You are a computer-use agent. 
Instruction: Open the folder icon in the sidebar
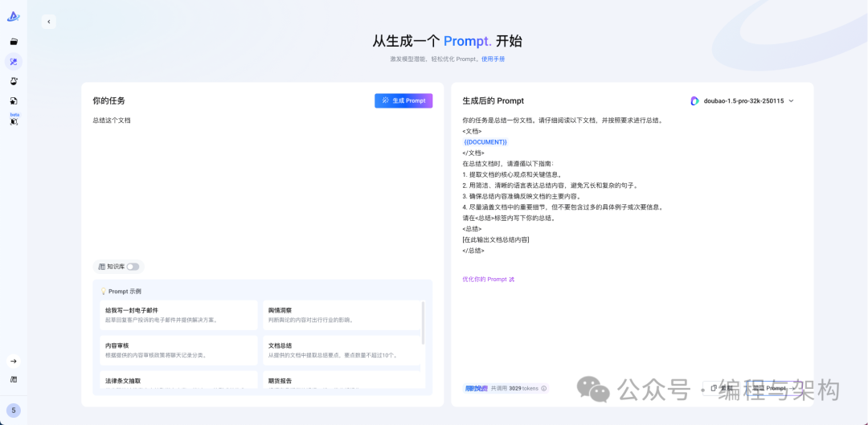(14, 42)
